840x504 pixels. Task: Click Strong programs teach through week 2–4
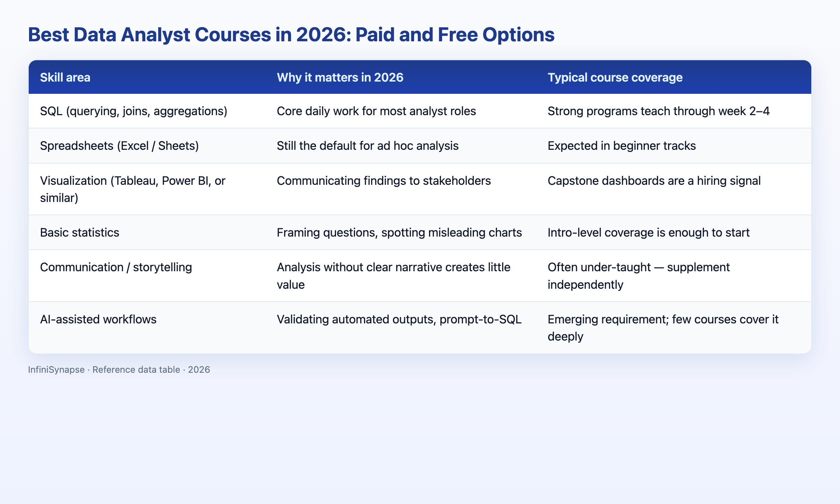click(658, 111)
